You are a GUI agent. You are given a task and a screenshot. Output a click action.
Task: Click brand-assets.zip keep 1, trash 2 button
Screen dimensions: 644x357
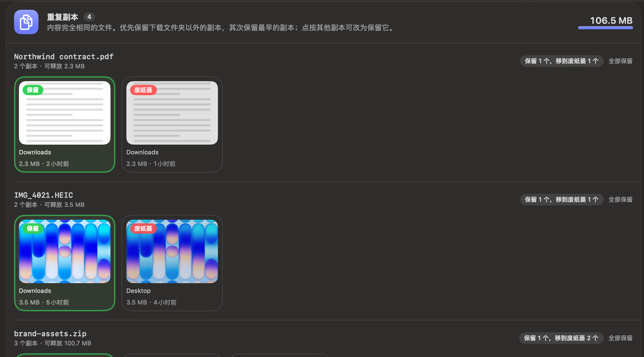pyautogui.click(x=561, y=338)
